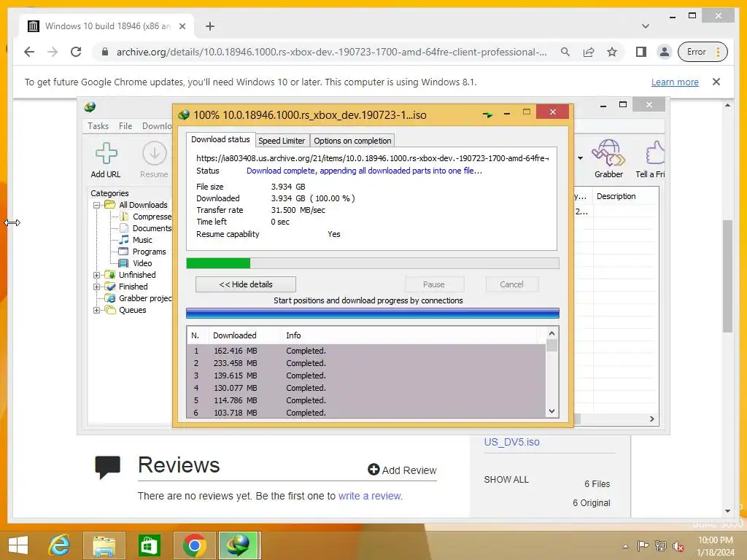Click the Add Review plus icon
The width and height of the screenshot is (747, 560).
(373, 470)
